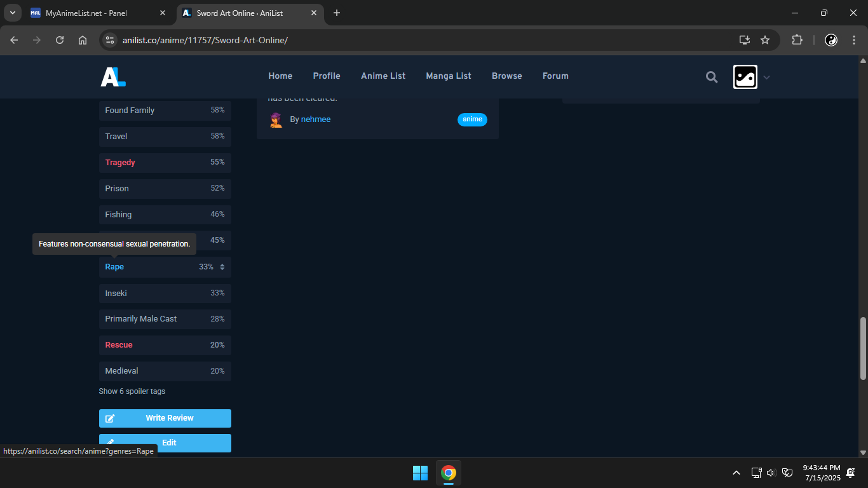Open Browse in the navigation bar
Viewport: 868px width, 488px height.
(507, 76)
